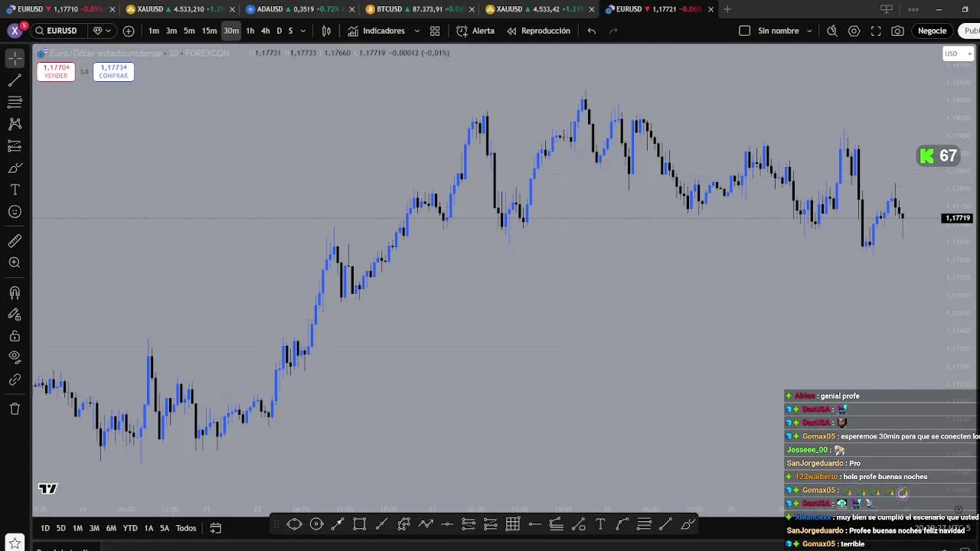This screenshot has width=980, height=551.
Task: Set chart range to YTD
Action: pos(130,528)
